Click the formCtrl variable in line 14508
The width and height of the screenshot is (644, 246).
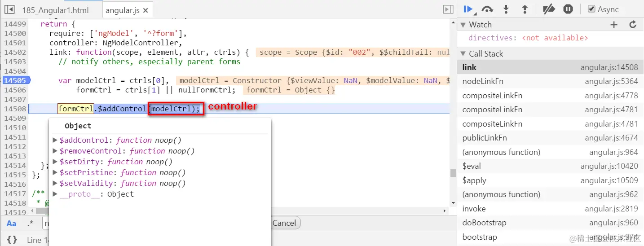[75, 109]
